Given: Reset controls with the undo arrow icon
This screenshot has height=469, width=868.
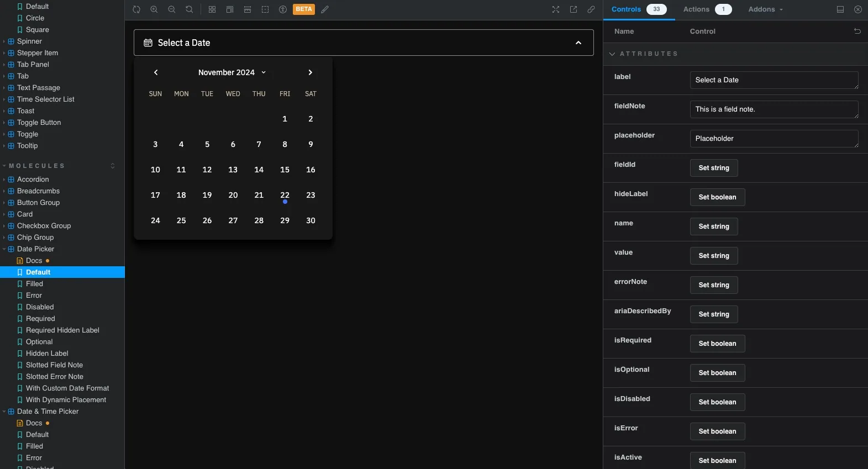Looking at the screenshot, I should tap(858, 31).
